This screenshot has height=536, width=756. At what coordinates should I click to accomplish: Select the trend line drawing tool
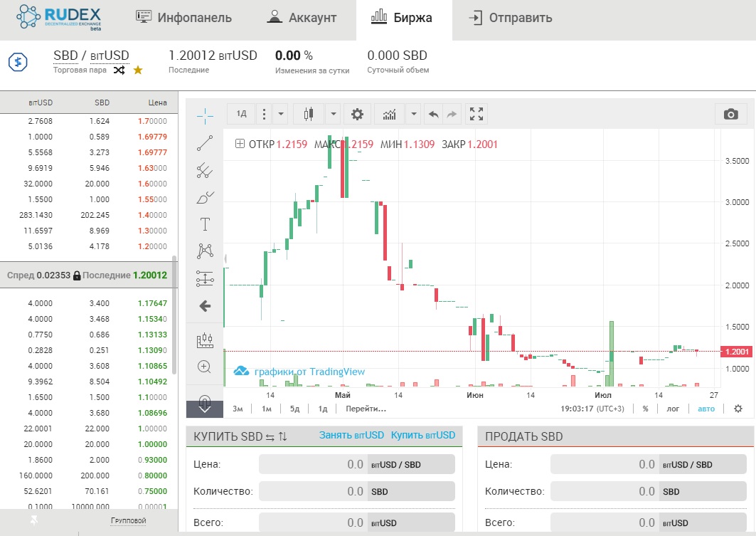point(205,143)
